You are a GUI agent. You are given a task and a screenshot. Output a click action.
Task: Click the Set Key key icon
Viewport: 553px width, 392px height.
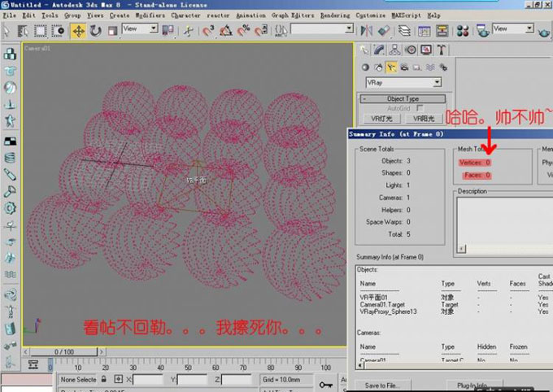325,384
